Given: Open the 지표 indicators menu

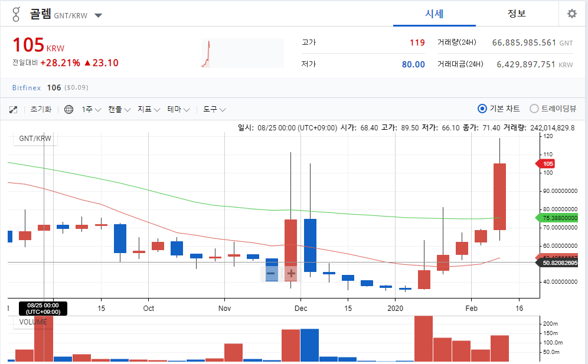Looking at the screenshot, I should [x=148, y=109].
